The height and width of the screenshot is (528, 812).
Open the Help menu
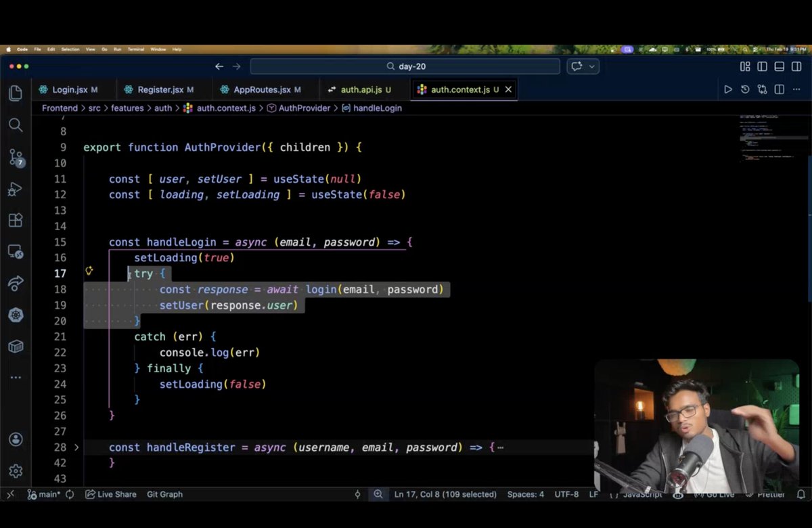pos(177,49)
